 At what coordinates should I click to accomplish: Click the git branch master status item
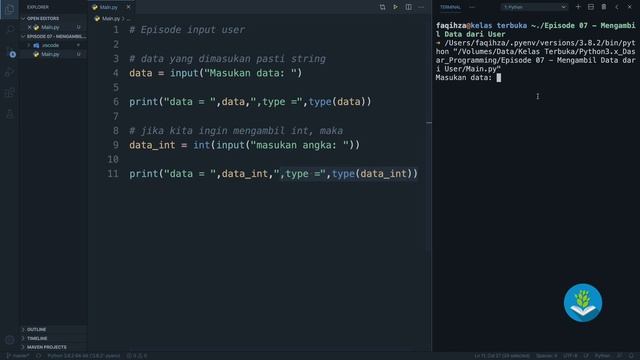(x=18, y=356)
